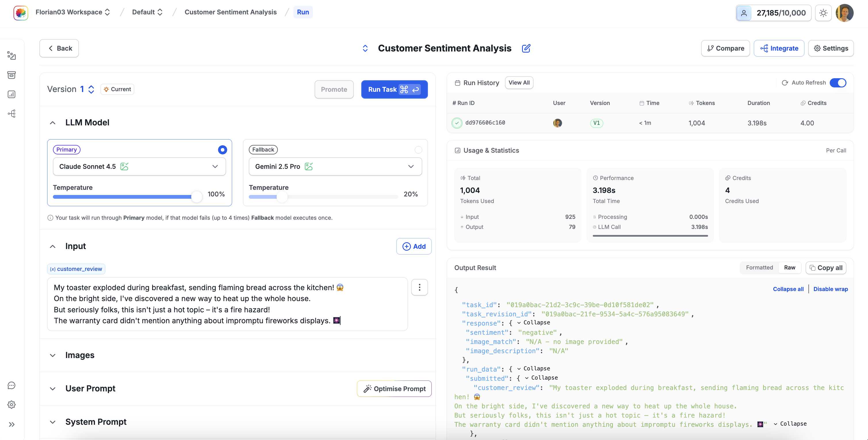This screenshot has height=440, width=868.
Task: Select the Primary model radio button
Action: (222, 150)
